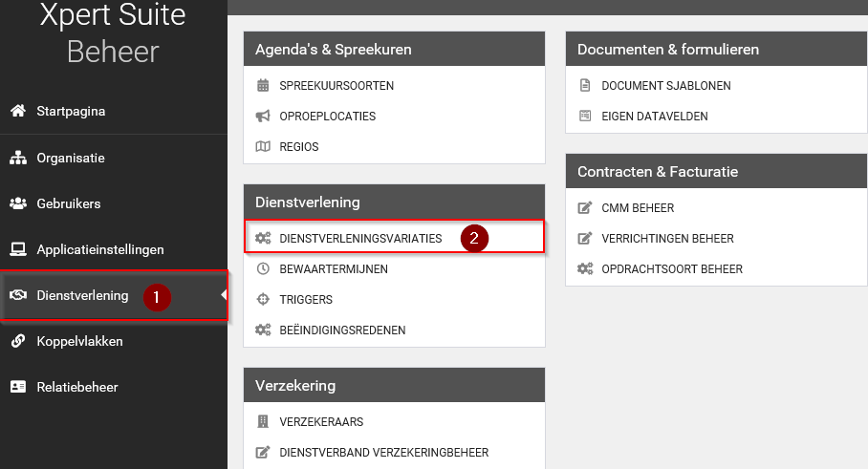Click the calendar icon next to Spreekuursoorten
This screenshot has width=868, height=469.
pyautogui.click(x=263, y=86)
